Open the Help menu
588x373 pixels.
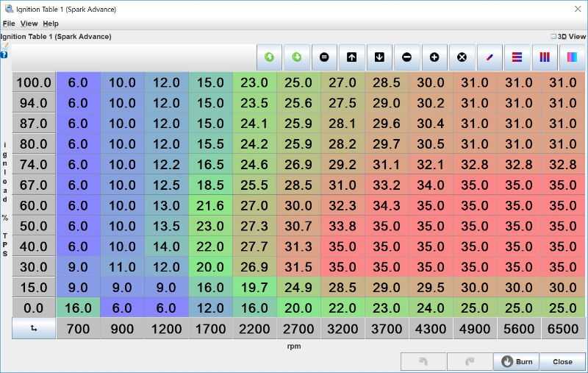point(51,24)
